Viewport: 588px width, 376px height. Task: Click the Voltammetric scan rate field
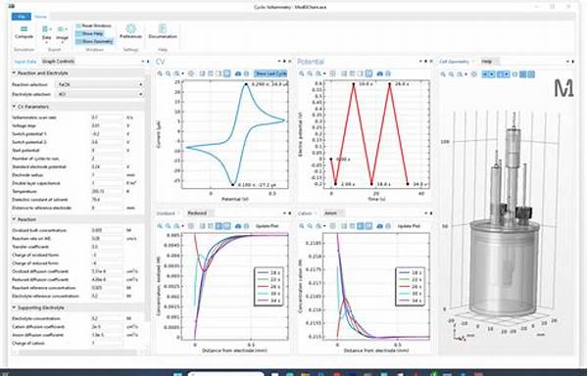[x=107, y=117]
